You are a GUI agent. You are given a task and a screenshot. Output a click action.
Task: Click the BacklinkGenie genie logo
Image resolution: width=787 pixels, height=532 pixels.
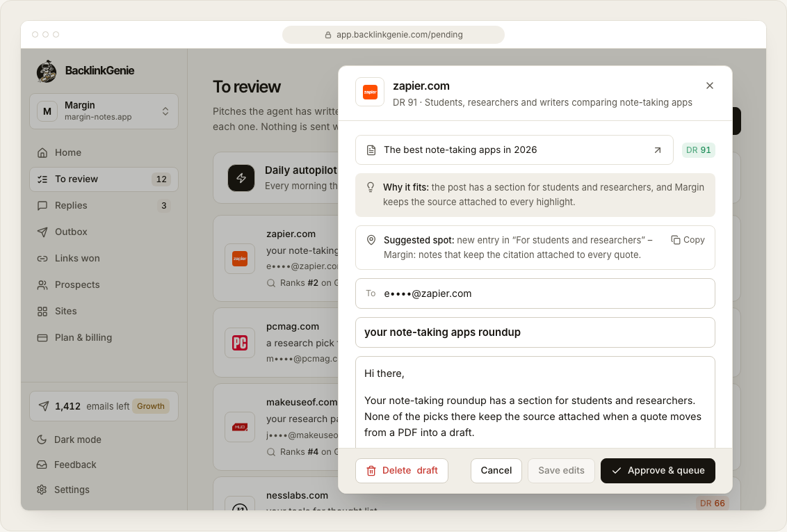47,71
